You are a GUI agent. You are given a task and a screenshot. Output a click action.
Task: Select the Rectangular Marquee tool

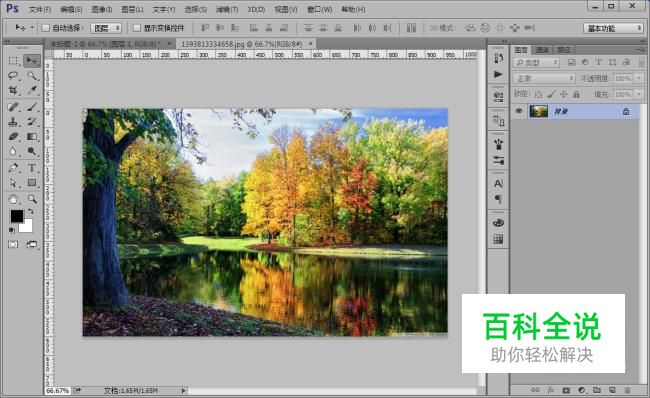(13, 61)
